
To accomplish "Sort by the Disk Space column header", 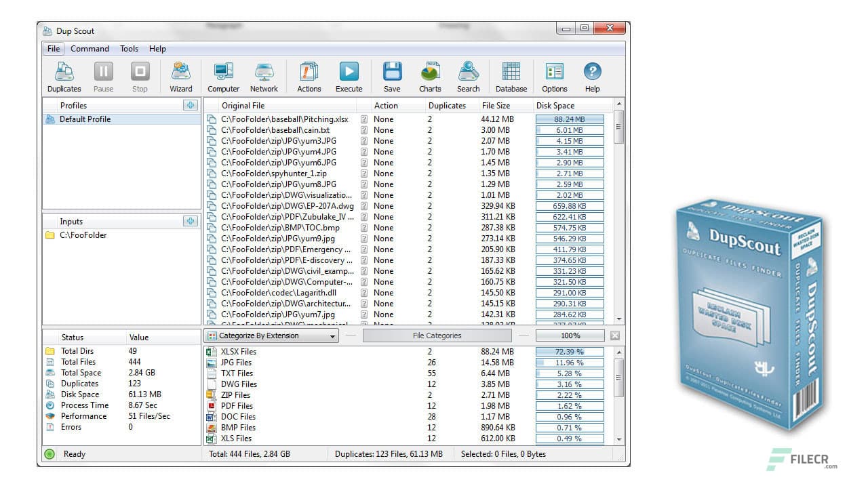I will click(573, 106).
